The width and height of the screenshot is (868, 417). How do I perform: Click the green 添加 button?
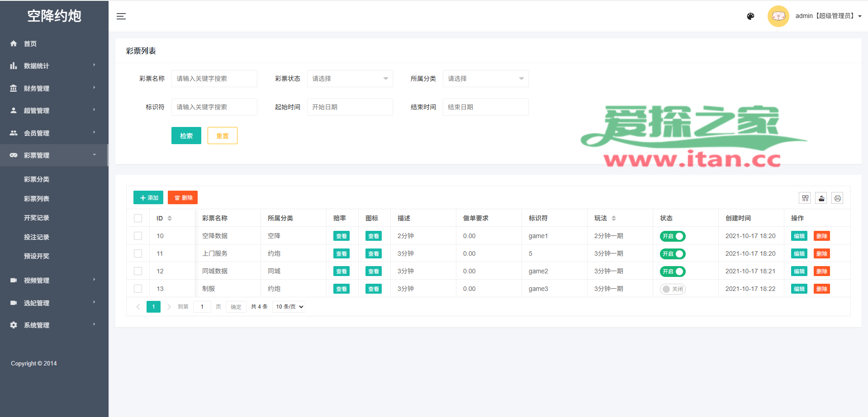[148, 197]
